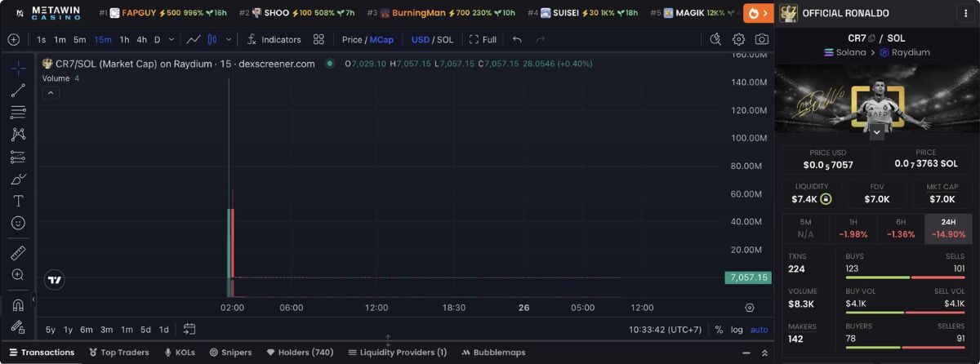Select the crosshair cursor tool
Screen dimensions: 980x364
18,69
